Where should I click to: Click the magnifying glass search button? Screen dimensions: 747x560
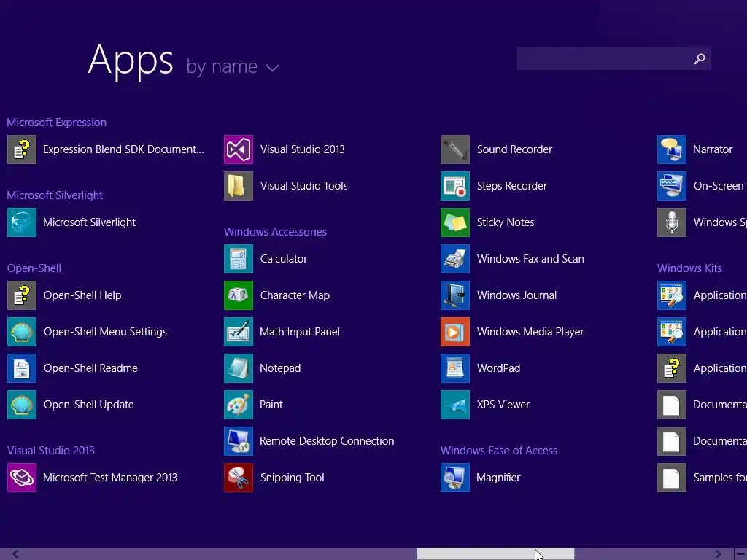(700, 58)
